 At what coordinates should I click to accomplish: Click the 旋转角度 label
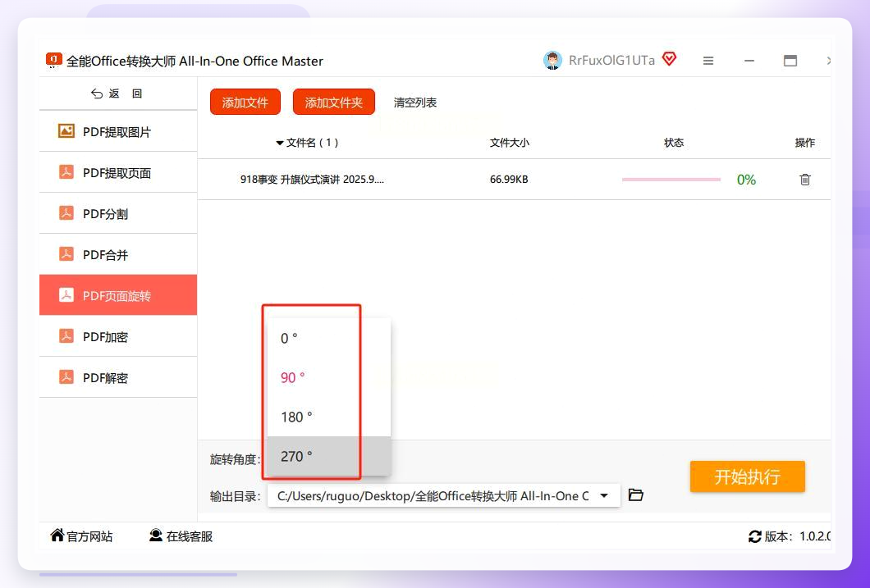(x=236, y=459)
